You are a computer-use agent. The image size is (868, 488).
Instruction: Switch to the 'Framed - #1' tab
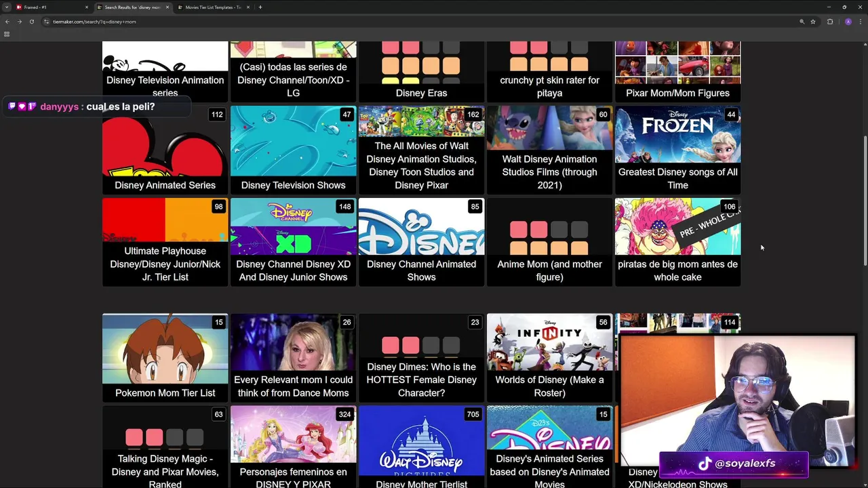pos(52,7)
